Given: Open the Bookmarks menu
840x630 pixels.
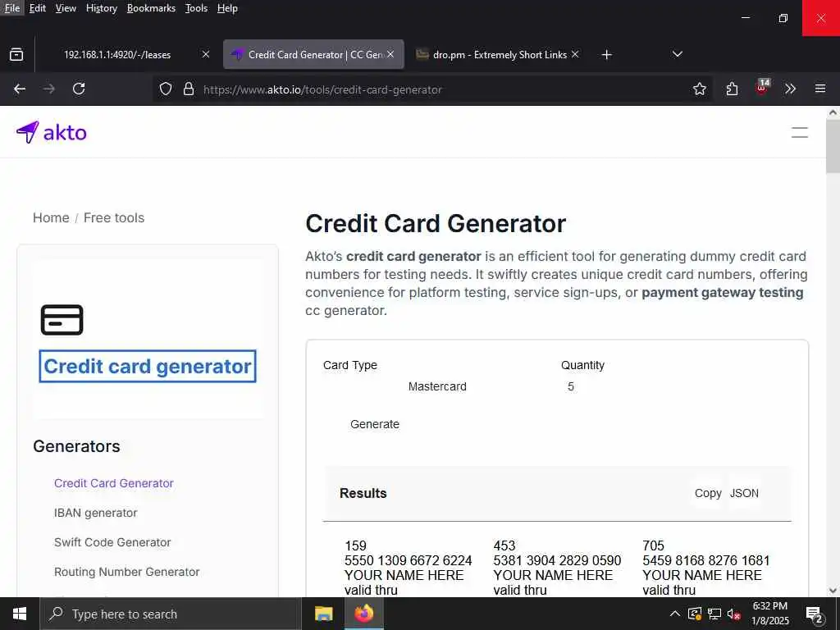Looking at the screenshot, I should tap(151, 8).
